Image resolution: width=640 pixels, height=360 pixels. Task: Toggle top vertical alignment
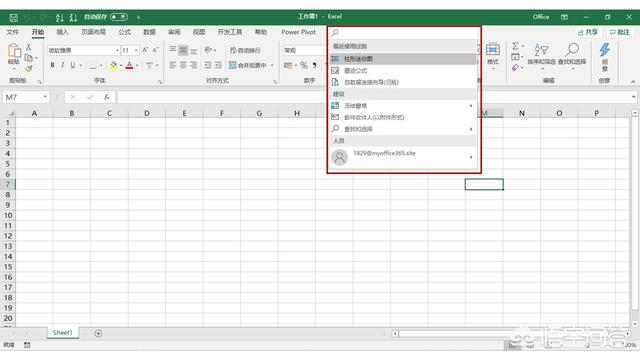[173, 50]
